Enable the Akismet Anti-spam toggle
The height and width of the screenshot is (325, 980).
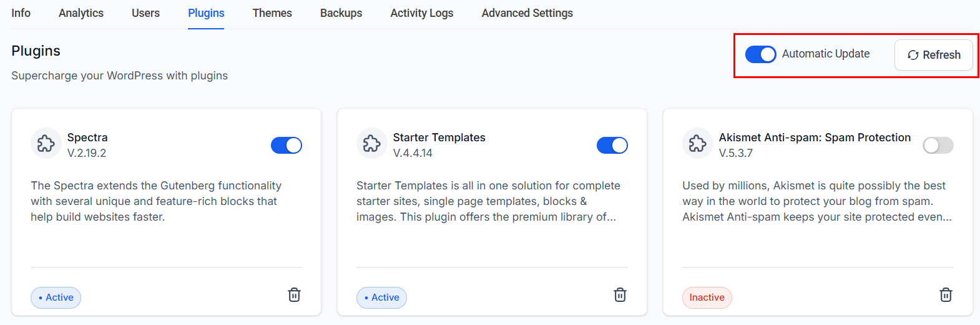(938, 145)
